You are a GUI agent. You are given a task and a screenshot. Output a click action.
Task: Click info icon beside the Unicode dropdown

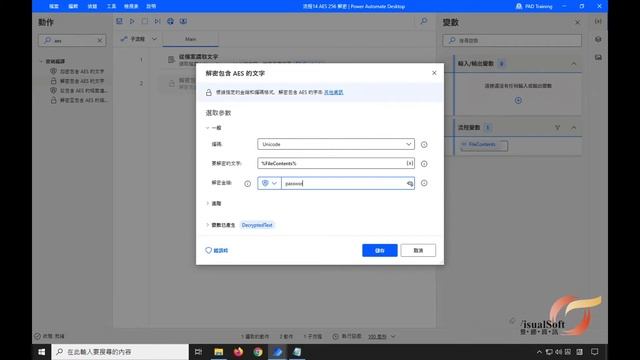[x=424, y=144]
